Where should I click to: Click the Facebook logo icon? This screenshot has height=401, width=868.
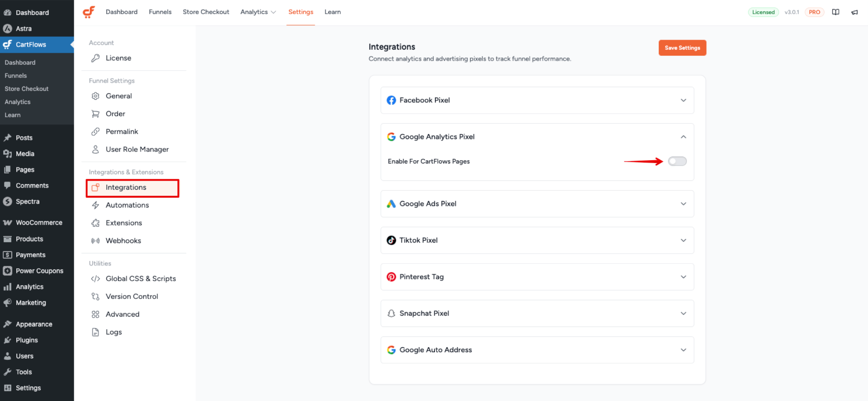coord(391,100)
